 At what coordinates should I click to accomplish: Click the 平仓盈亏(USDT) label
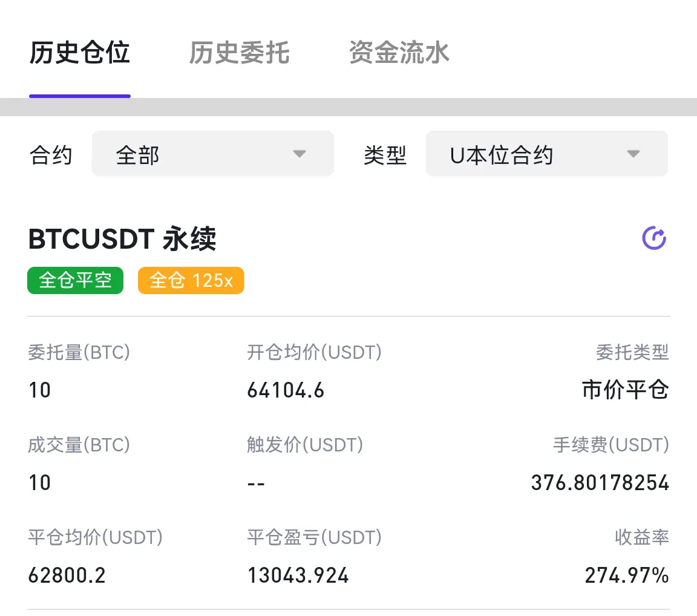click(x=314, y=537)
